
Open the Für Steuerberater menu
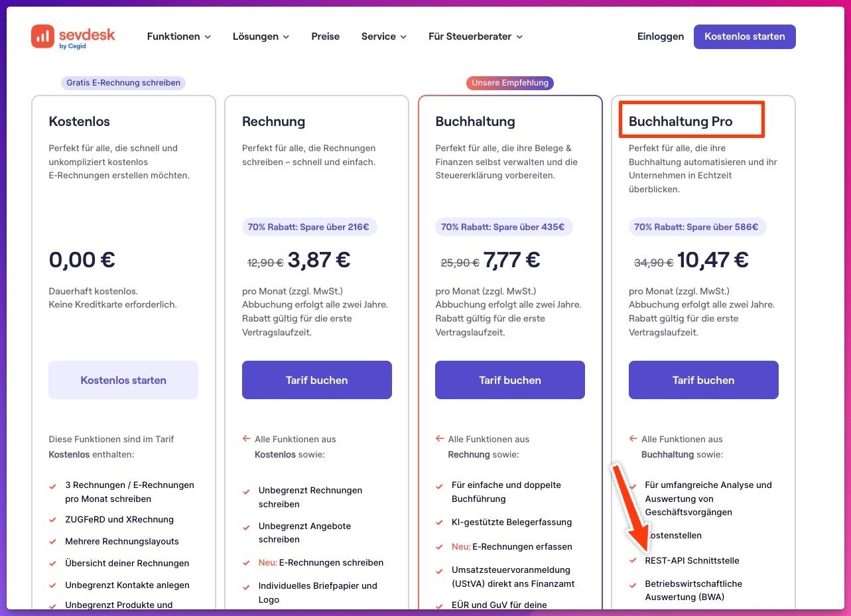tap(475, 36)
